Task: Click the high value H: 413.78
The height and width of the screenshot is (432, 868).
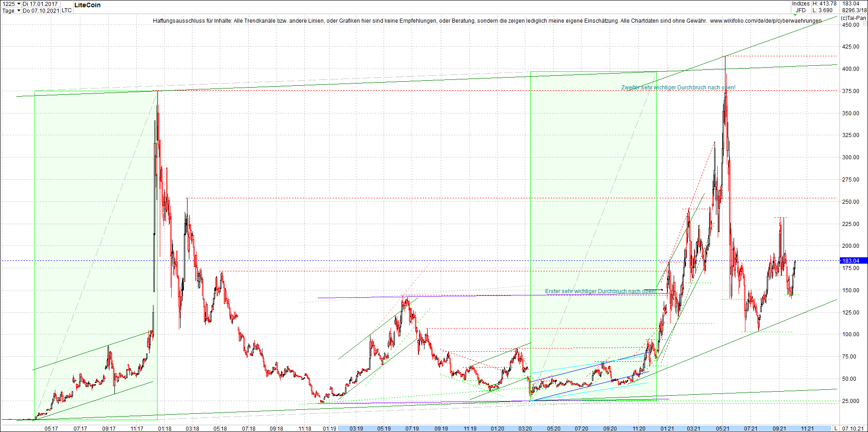Action: coord(824,4)
